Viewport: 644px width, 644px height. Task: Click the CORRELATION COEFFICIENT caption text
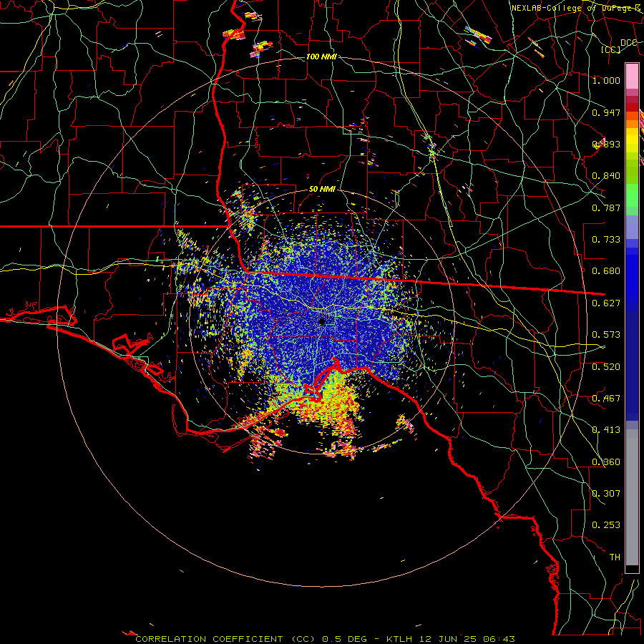pos(209,639)
